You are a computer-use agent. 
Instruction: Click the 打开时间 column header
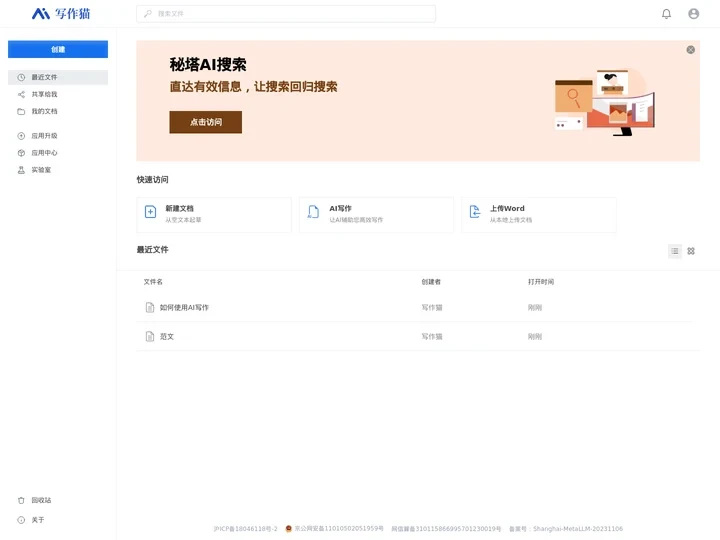click(541, 282)
